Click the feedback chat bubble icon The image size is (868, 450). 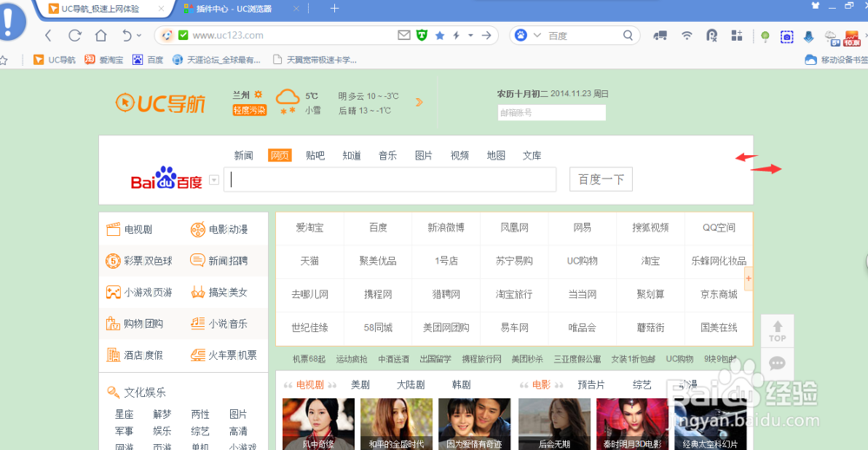click(777, 363)
